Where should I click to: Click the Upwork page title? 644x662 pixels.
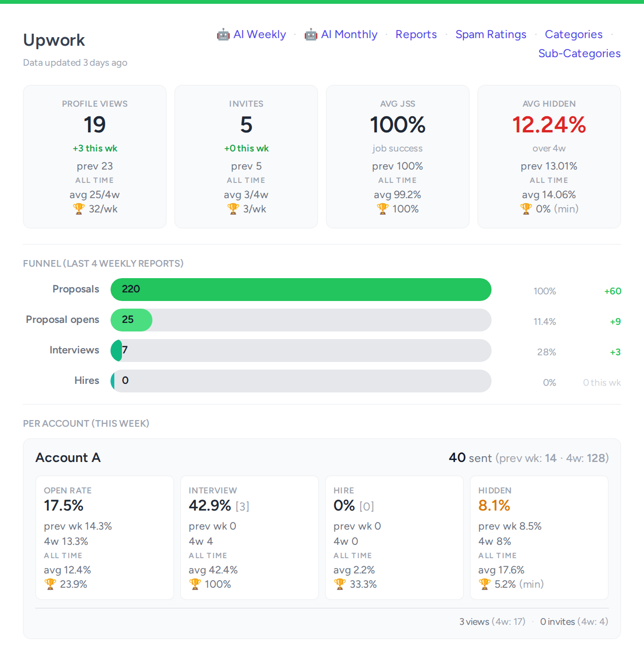click(54, 40)
